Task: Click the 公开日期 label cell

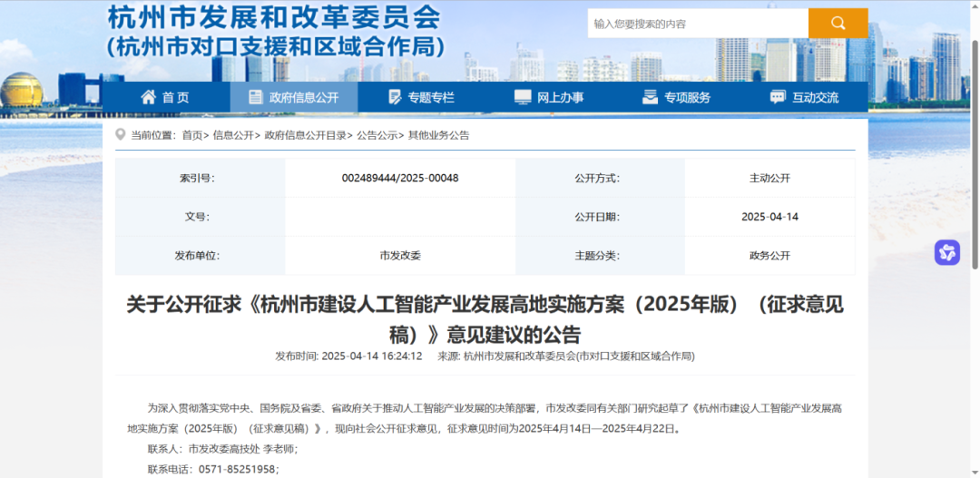Action: [600, 217]
